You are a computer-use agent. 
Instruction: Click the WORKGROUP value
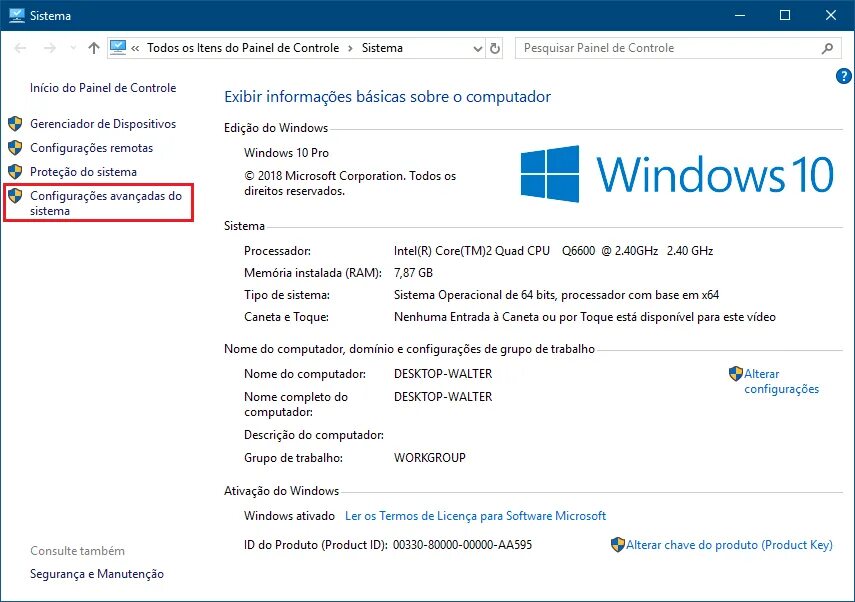tap(430, 457)
